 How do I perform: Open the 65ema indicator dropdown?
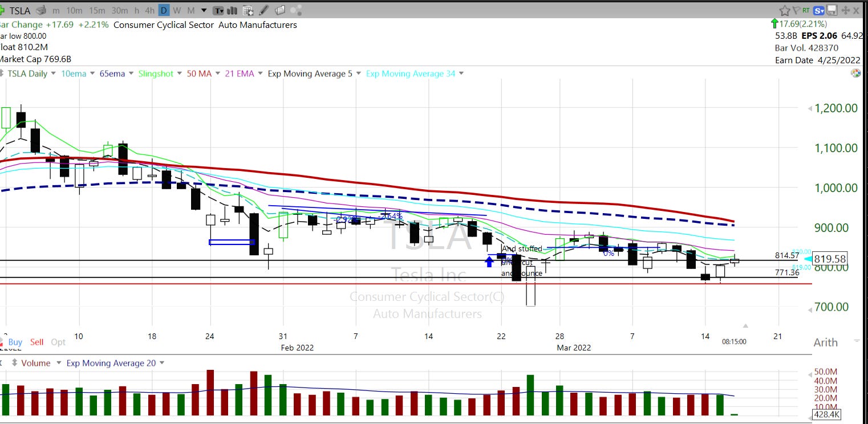[x=131, y=74]
